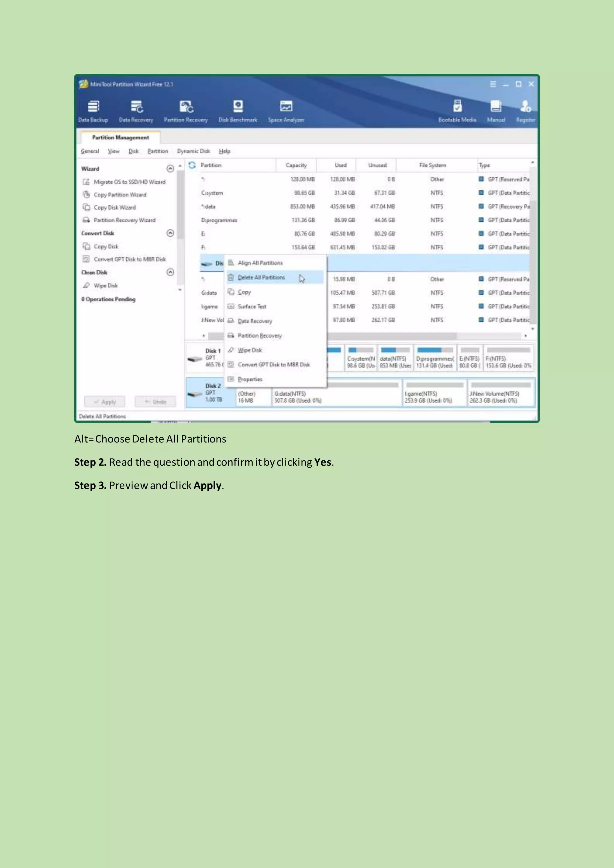The image size is (614, 868).
Task: Choose Surface Test from context menu
Action: [275, 307]
